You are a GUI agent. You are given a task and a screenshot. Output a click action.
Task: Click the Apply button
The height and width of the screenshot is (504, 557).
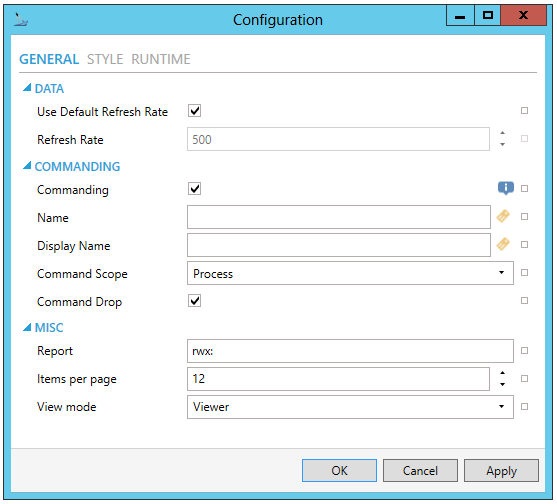click(x=501, y=470)
